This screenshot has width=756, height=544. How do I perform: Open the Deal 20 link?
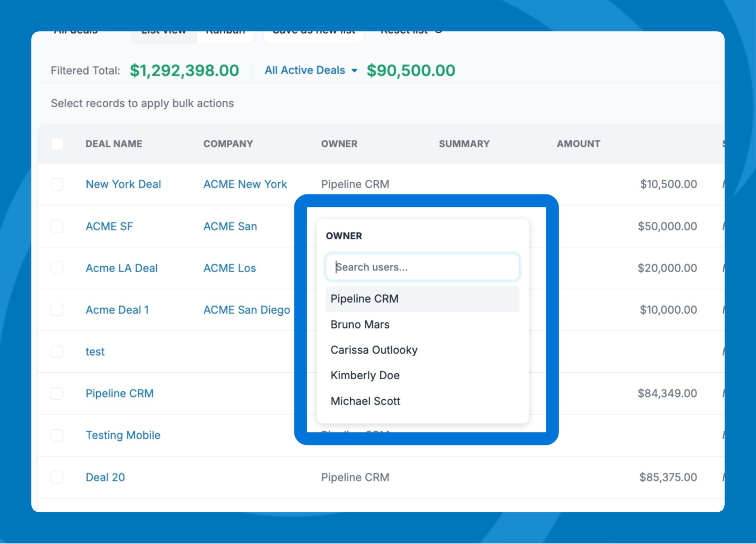(x=105, y=477)
